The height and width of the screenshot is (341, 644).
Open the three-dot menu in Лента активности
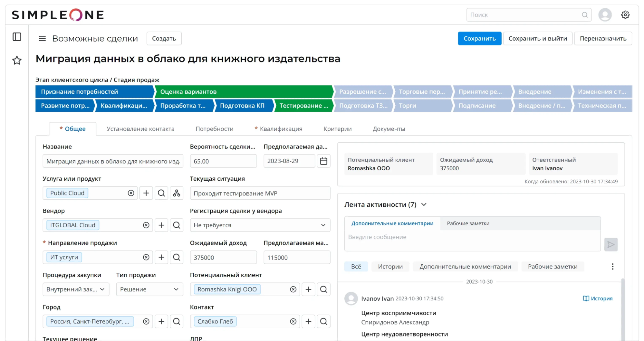[x=612, y=266]
